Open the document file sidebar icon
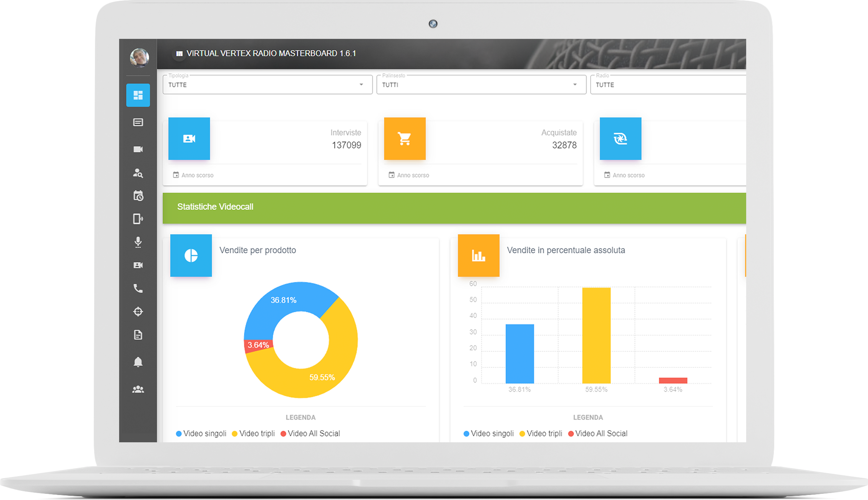Image resolution: width=868 pixels, height=500 pixels. [138, 335]
